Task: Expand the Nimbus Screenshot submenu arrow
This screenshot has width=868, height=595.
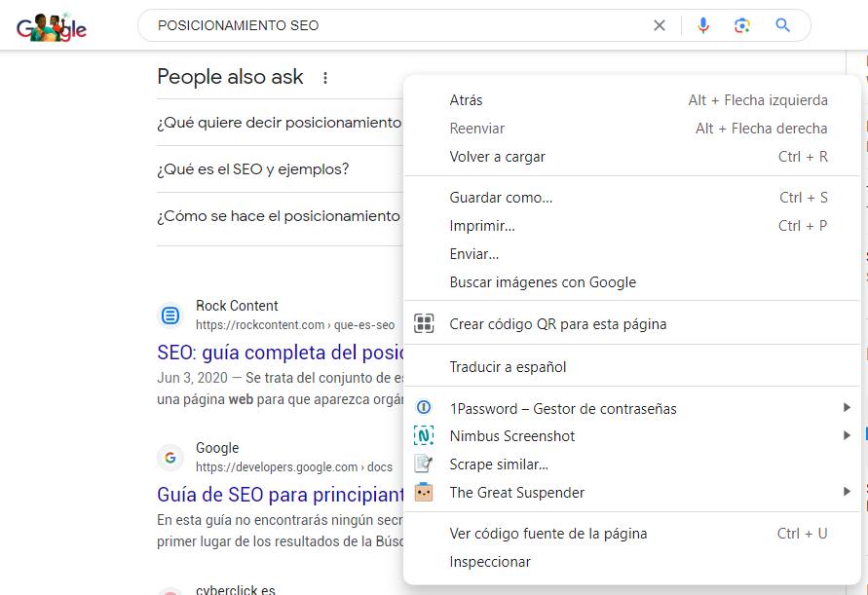Action: pyautogui.click(x=847, y=436)
